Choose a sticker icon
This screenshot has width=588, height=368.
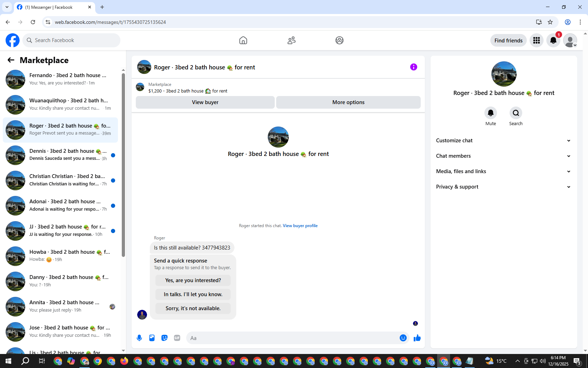(164, 338)
